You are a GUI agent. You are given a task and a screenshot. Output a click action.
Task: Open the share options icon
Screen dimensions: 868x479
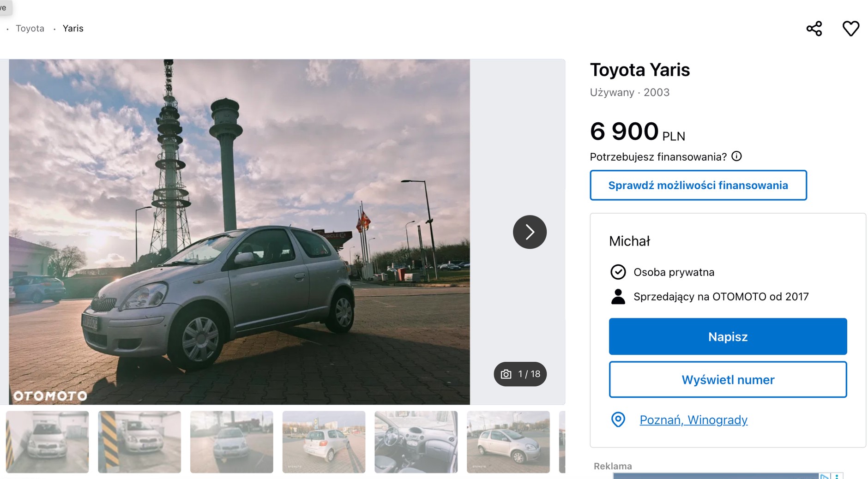coord(814,28)
